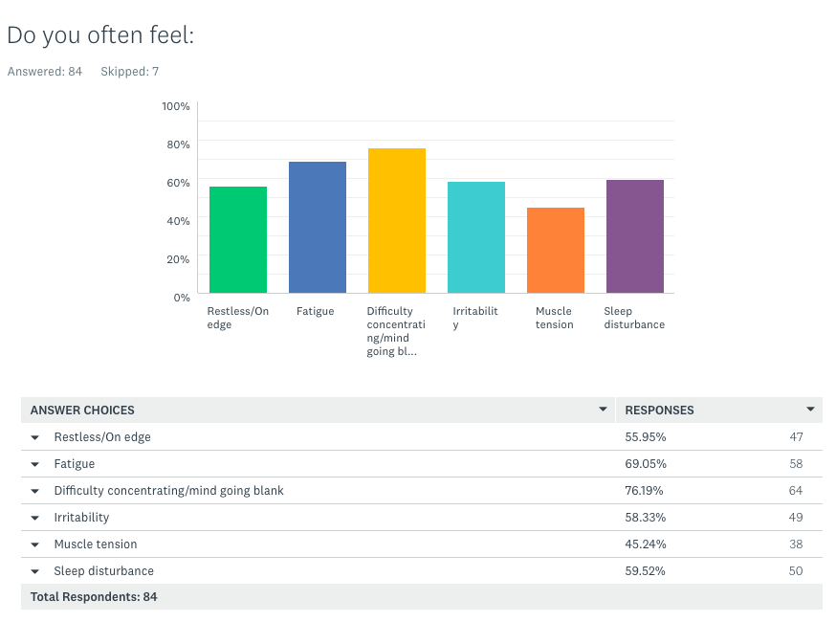Click the purple Sleep disturbance bar
This screenshot has width=836, height=644.
tap(635, 236)
